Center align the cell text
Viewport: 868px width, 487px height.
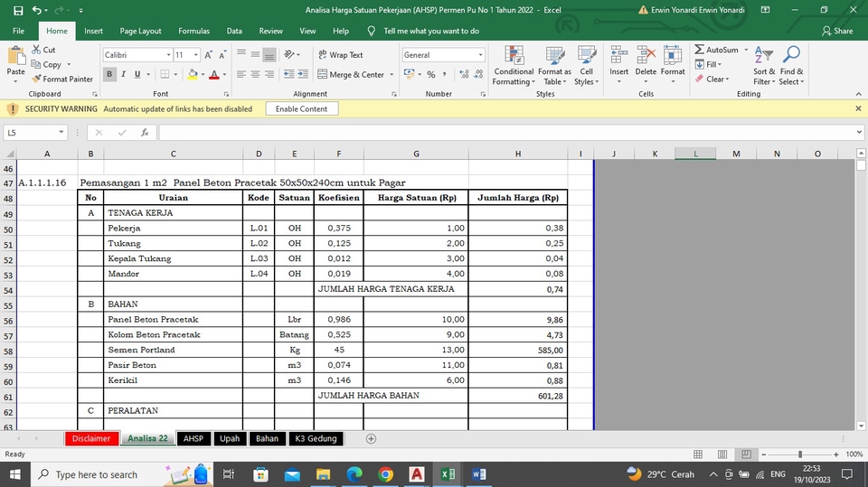pos(255,74)
